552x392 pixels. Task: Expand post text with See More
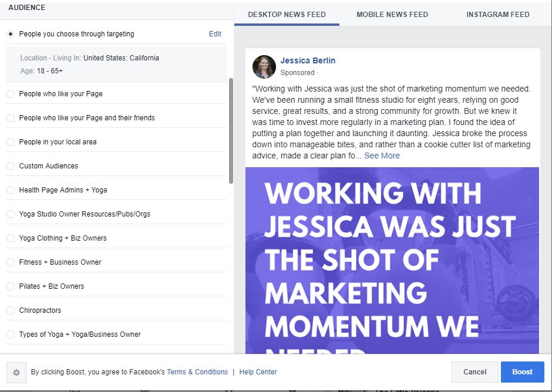382,156
